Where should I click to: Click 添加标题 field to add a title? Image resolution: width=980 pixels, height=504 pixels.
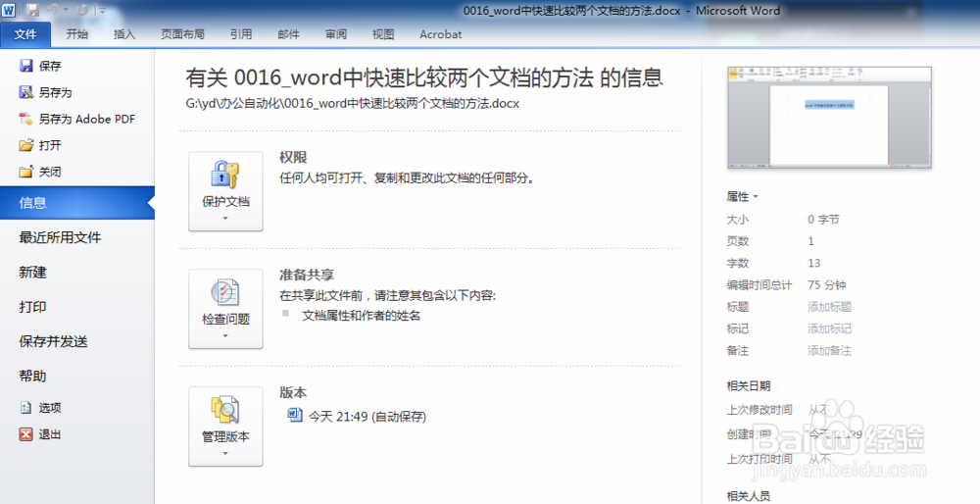coord(829,306)
